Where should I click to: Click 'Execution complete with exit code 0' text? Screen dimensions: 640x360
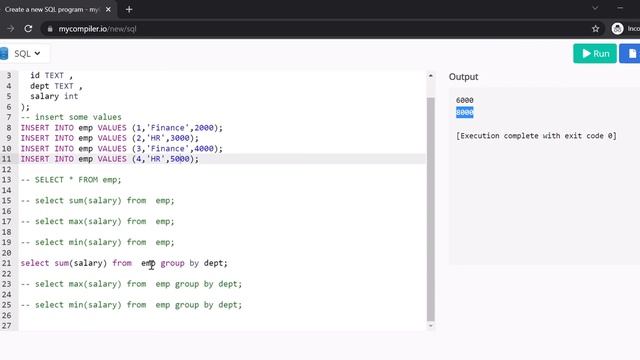tap(536, 136)
